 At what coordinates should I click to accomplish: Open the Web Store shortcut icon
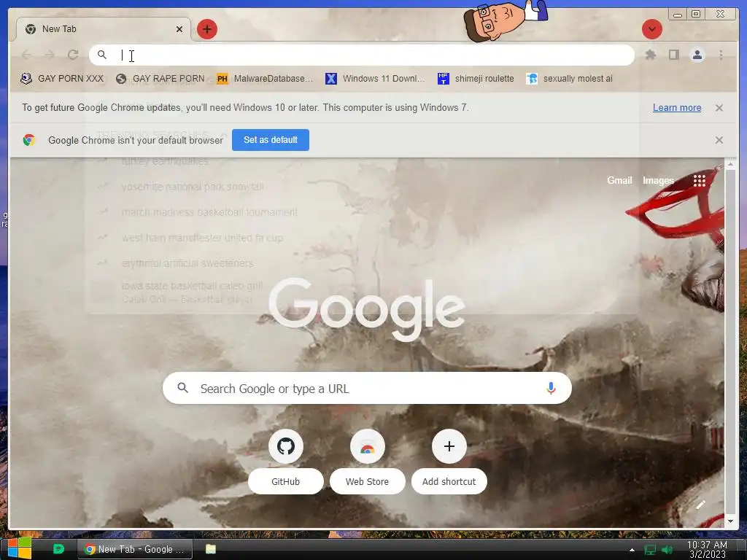click(367, 446)
